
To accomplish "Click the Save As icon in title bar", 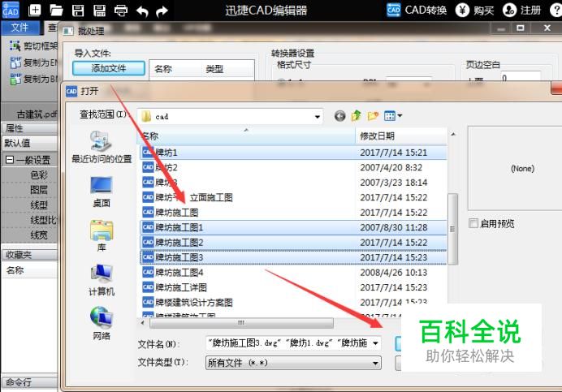I will [x=99, y=10].
